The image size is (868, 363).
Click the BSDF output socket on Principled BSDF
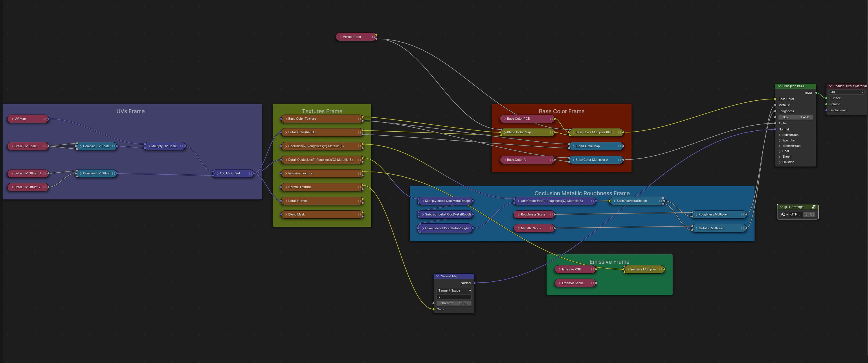[x=816, y=93]
